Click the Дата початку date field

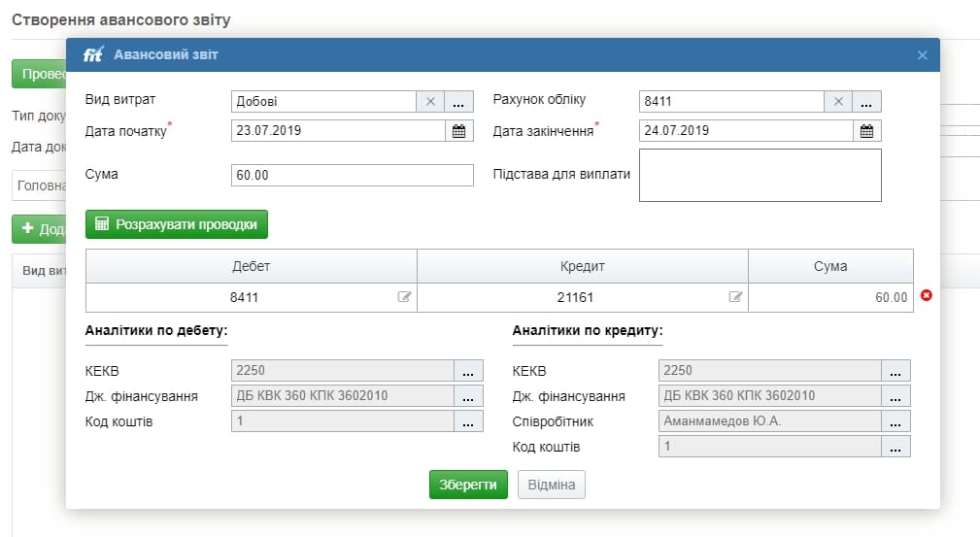coord(338,131)
